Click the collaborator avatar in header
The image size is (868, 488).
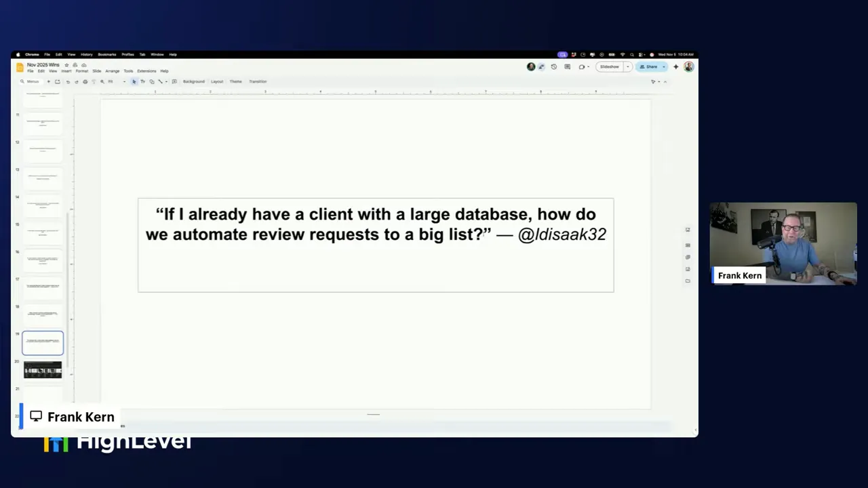531,66
